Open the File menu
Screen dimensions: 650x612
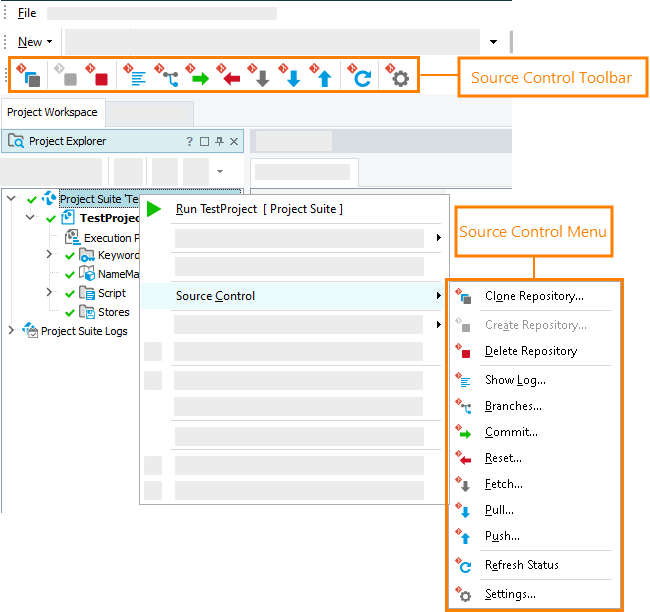pyautogui.click(x=27, y=13)
